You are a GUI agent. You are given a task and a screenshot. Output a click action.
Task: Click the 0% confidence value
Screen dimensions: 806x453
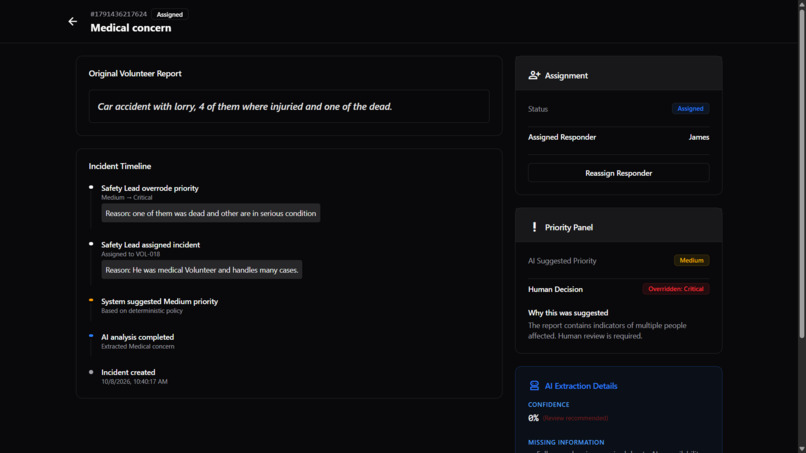click(x=533, y=418)
